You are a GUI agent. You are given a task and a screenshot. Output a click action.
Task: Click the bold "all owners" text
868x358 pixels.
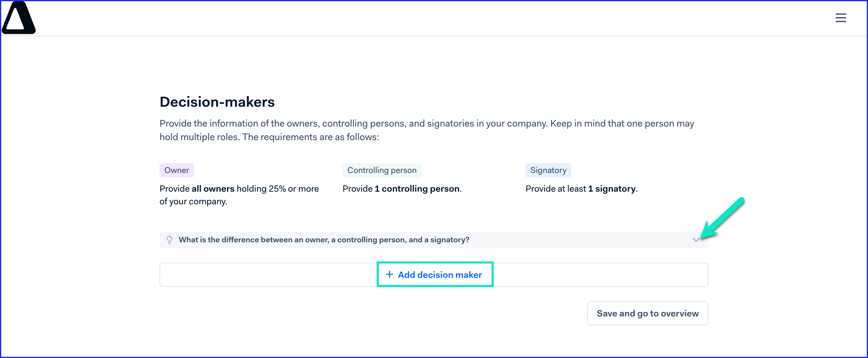point(213,189)
